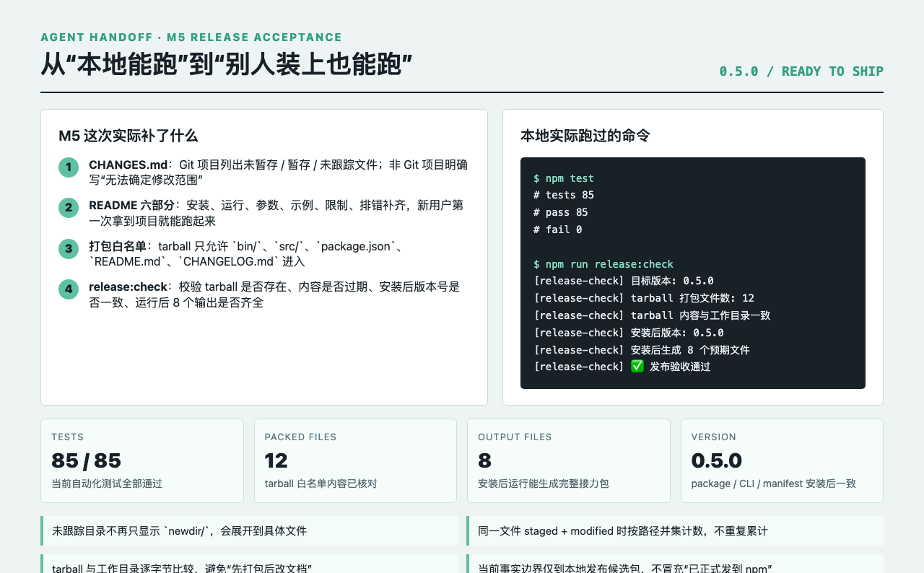Click the '0.5.0' version stat value
The height and width of the screenshot is (573, 924).
[717, 460]
